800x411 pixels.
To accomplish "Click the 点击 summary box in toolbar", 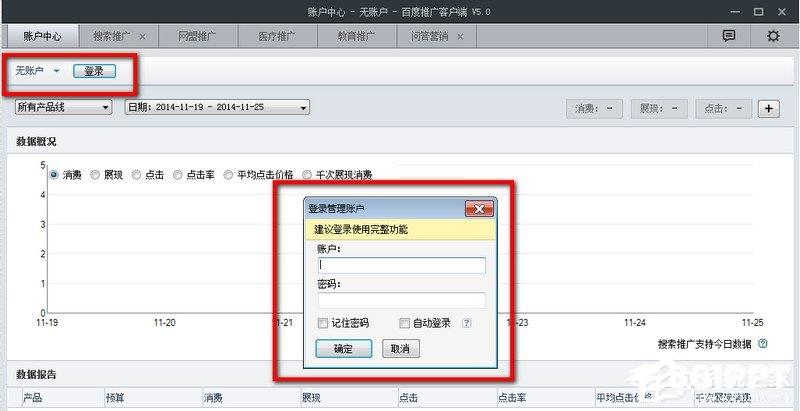I will point(723,109).
